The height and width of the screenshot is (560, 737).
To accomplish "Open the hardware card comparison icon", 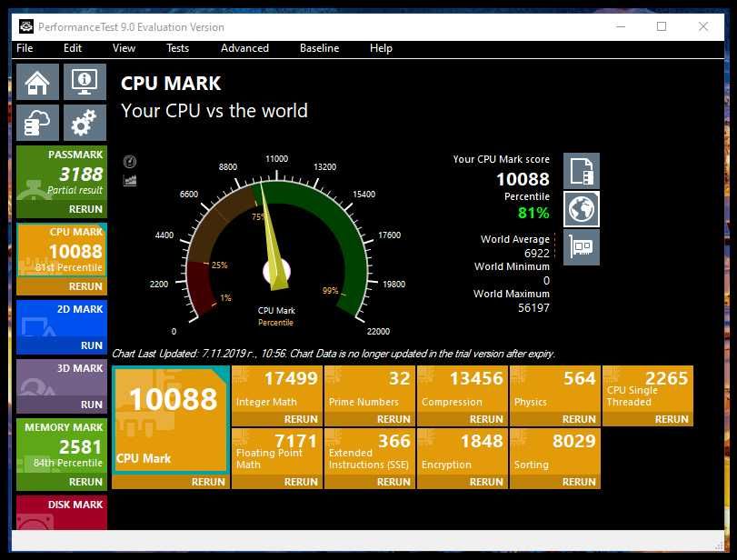I will (582, 247).
